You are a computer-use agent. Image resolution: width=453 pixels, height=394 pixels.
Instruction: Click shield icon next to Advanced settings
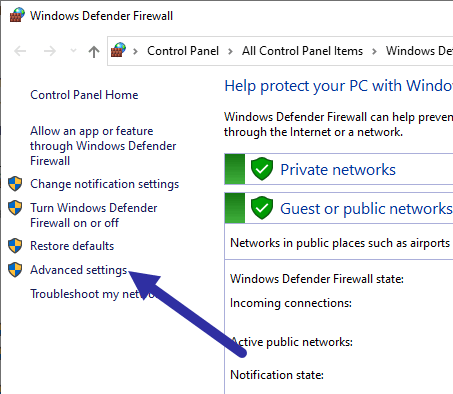point(15,269)
